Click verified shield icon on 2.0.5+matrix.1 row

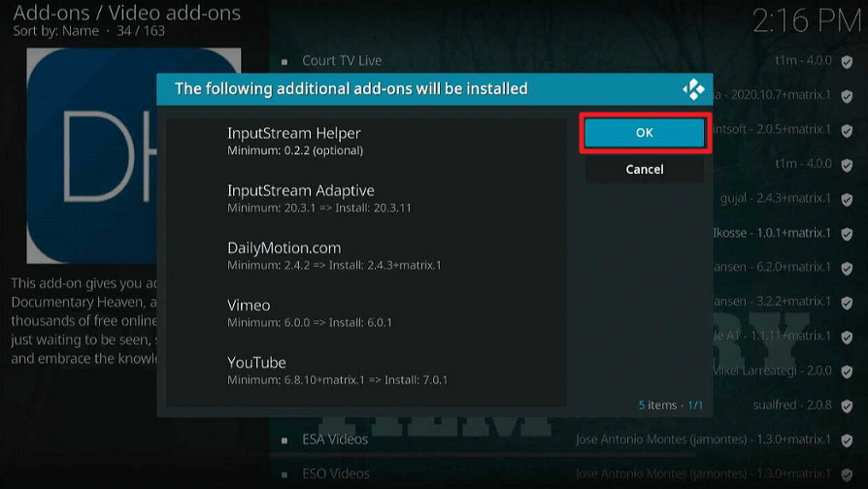point(847,131)
